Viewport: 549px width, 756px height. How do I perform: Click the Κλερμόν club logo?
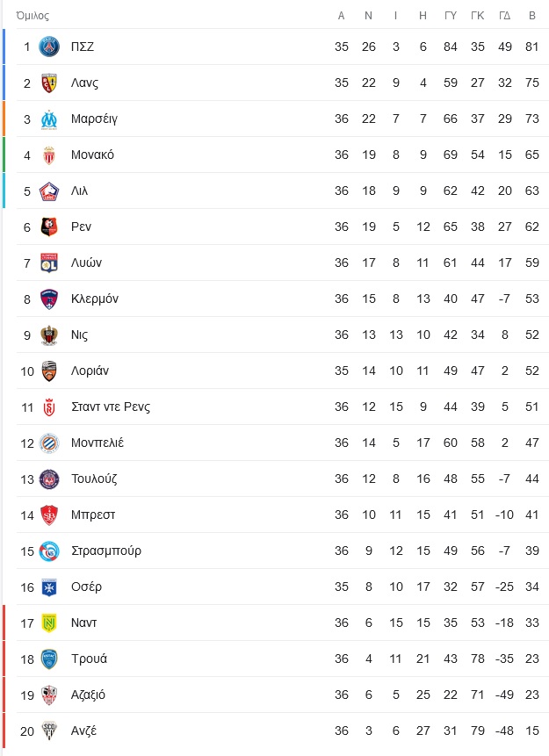point(48,299)
